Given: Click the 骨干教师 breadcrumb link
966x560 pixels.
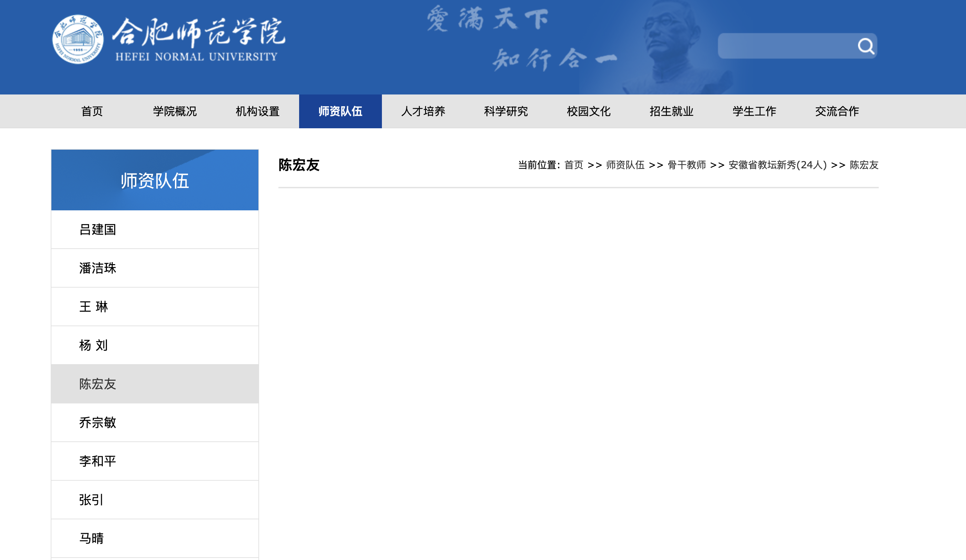Looking at the screenshot, I should (x=687, y=165).
